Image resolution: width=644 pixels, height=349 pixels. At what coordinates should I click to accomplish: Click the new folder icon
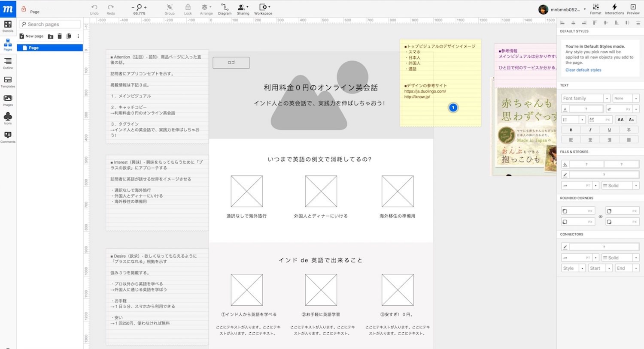[x=51, y=36]
